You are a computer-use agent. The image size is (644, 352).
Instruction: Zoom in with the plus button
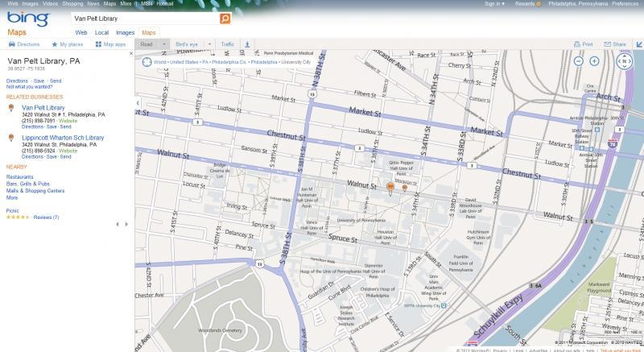[x=594, y=61]
